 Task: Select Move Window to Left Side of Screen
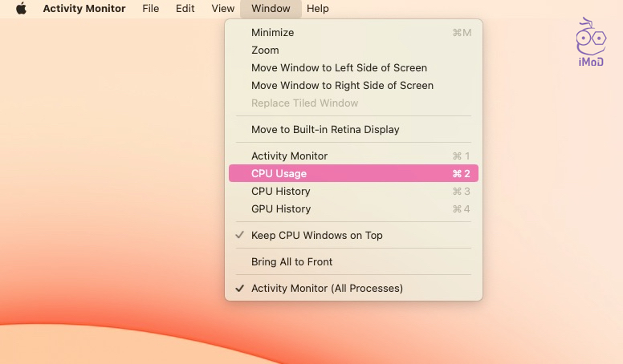coord(339,68)
